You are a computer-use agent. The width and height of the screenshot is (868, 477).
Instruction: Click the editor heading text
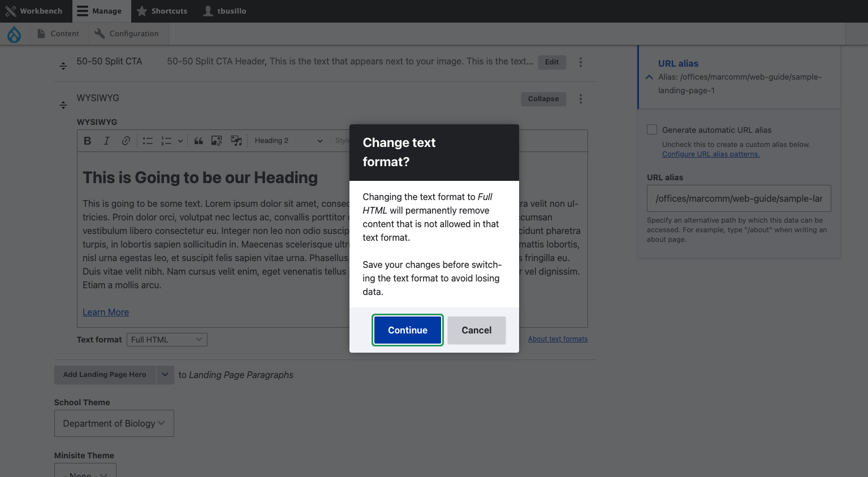(200, 177)
